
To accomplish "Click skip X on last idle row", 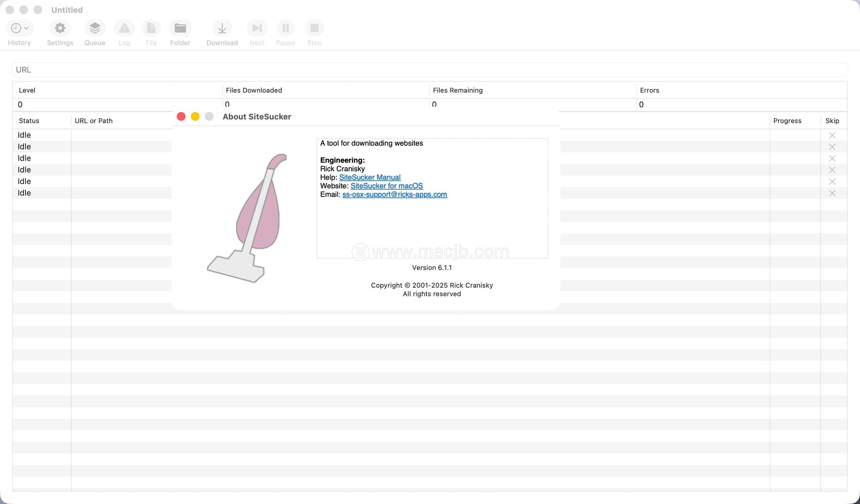I will (832, 193).
